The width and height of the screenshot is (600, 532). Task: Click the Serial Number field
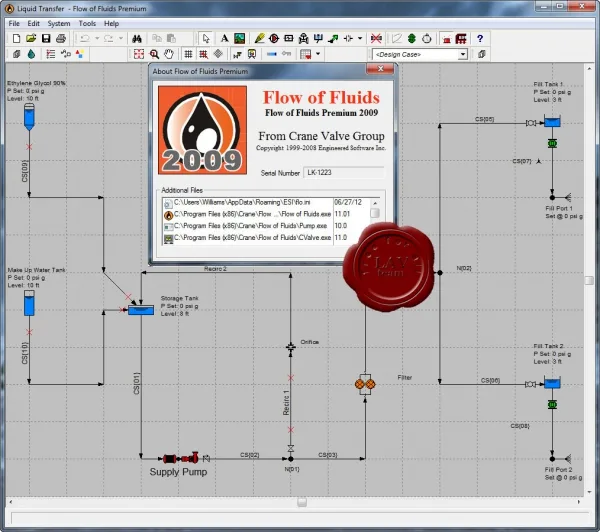tap(344, 173)
